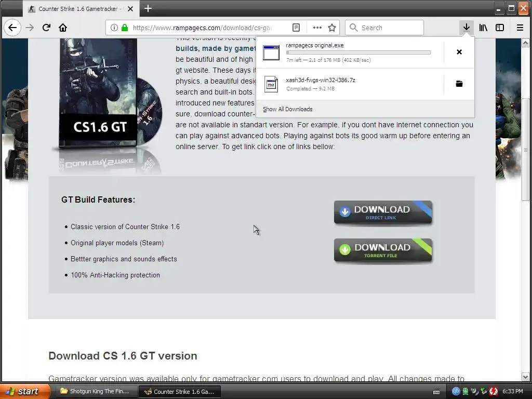
Task: Show the sidebars button
Action: click(x=500, y=28)
